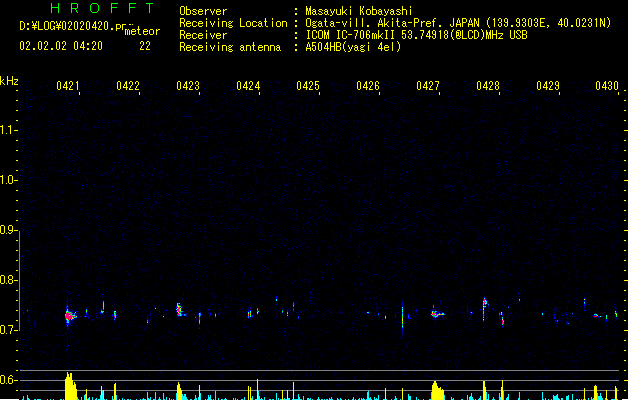Click the 0428 time marker
629x400 pixels.
tap(488, 86)
